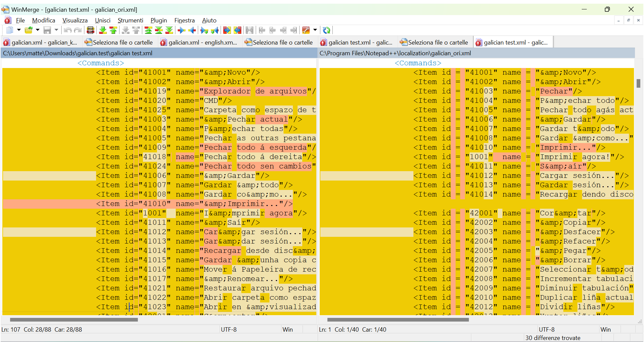Click the Redo toolbar icon
Image resolution: width=644 pixels, height=342 pixels.
click(x=78, y=30)
